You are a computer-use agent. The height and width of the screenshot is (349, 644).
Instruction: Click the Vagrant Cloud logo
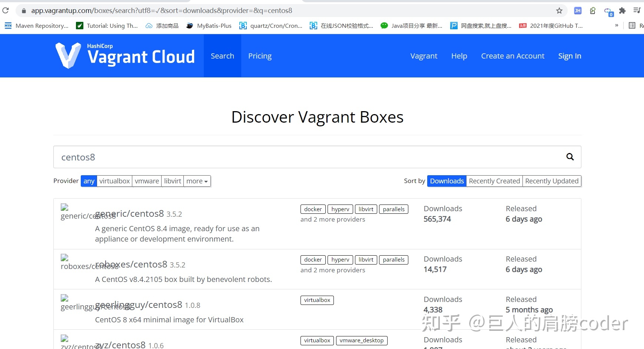[x=125, y=56]
